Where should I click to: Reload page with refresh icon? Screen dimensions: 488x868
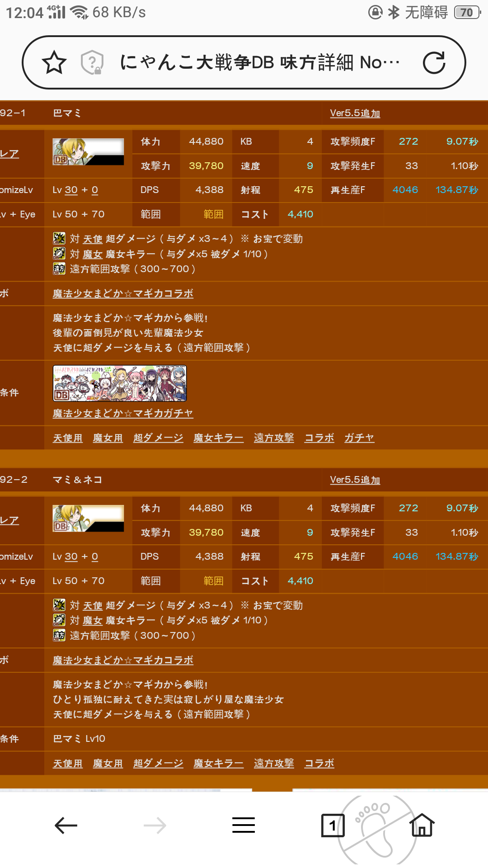click(x=434, y=62)
